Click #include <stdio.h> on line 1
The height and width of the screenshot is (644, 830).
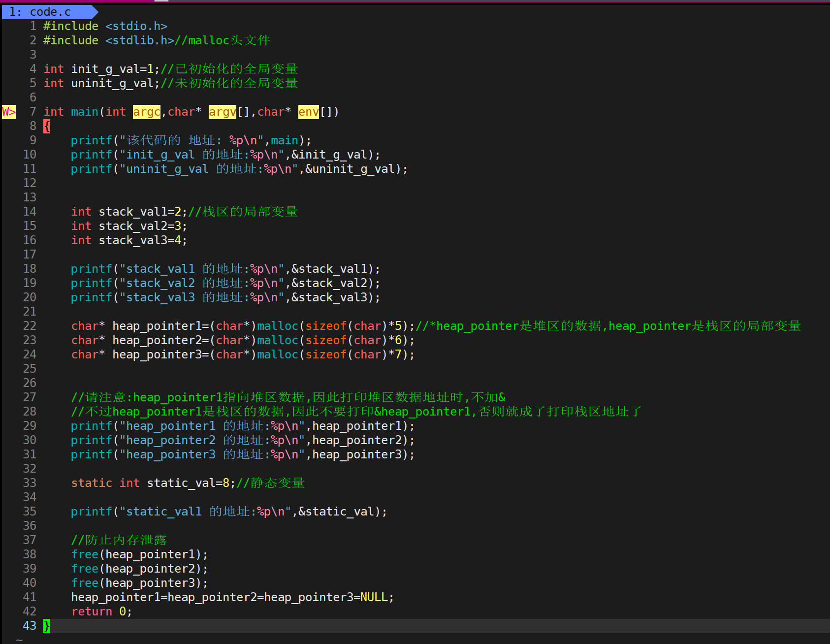pos(105,26)
